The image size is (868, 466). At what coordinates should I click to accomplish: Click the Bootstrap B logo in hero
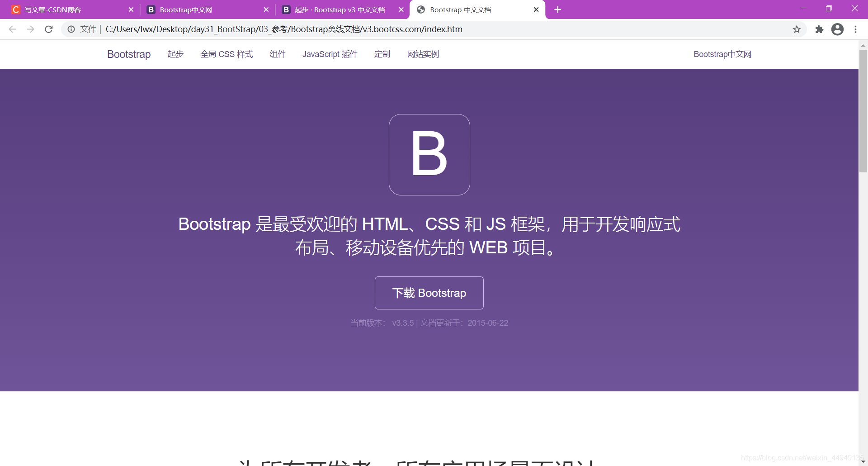429,155
